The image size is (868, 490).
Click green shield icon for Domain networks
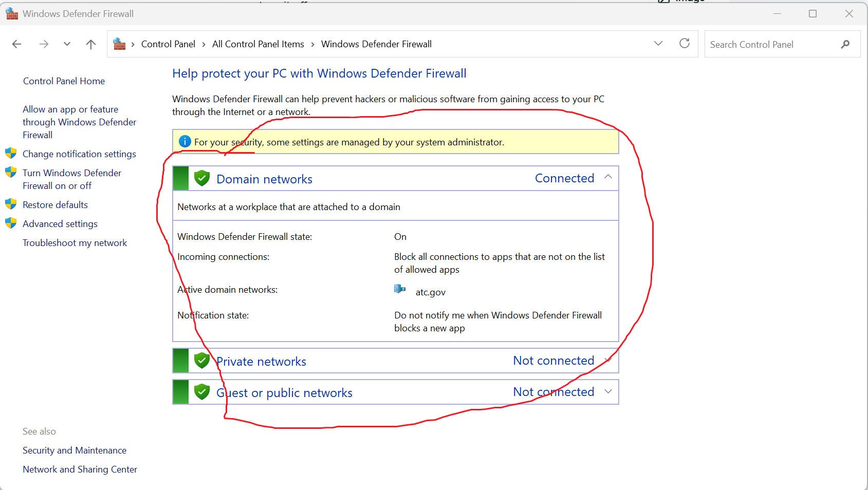pyautogui.click(x=202, y=178)
